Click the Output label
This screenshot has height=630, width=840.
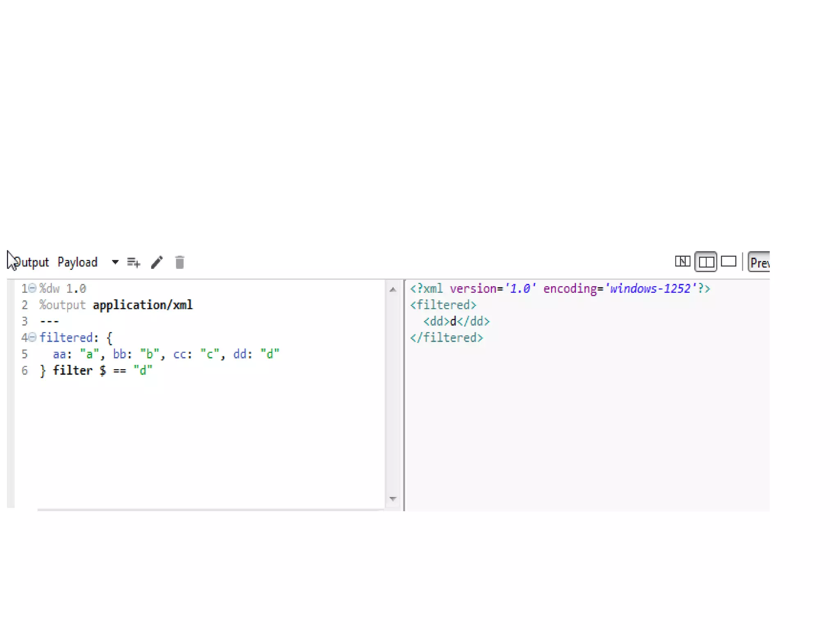coord(31,262)
